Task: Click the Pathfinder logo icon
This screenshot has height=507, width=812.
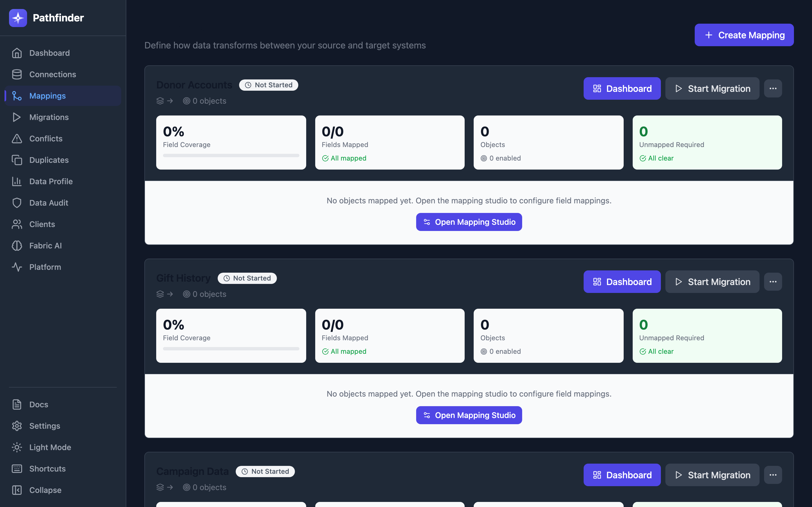Action: (x=18, y=18)
